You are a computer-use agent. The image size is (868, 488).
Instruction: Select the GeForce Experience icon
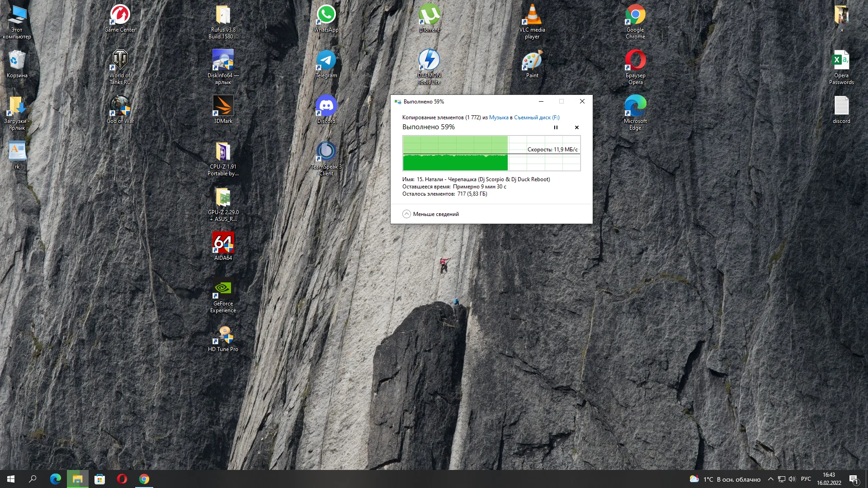(223, 296)
